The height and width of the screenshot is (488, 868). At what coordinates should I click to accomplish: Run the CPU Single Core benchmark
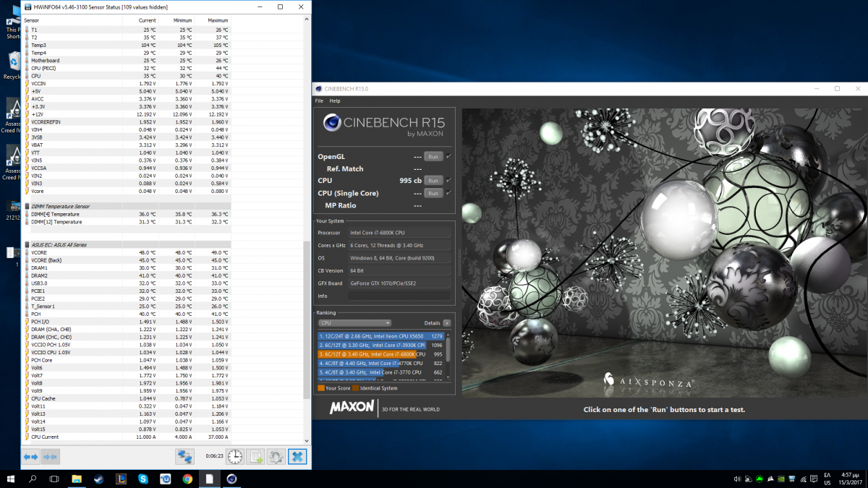tap(433, 193)
